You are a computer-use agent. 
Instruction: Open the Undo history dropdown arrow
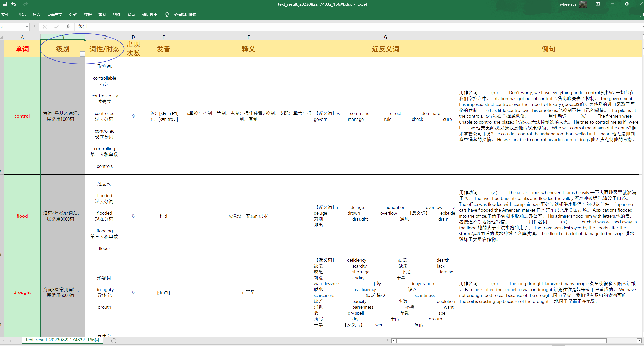point(19,4)
